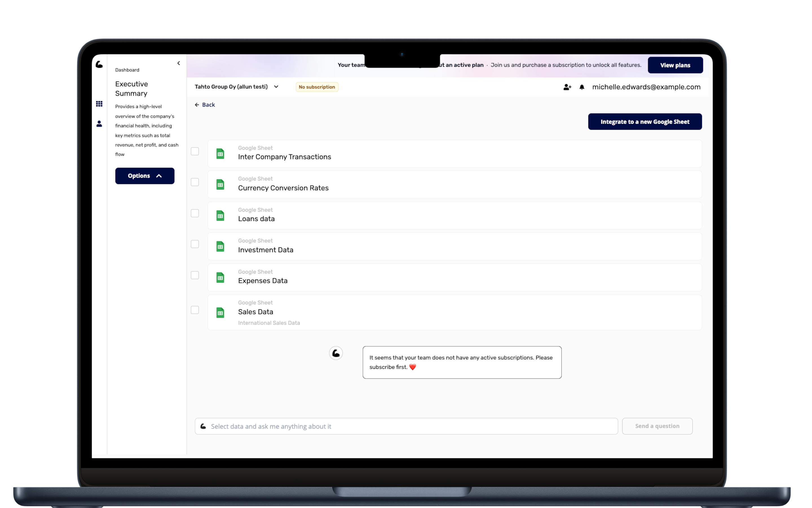This screenshot has width=812, height=508.
Task: Click the Currency Conversion Rates sheet icon
Action: 220,185
